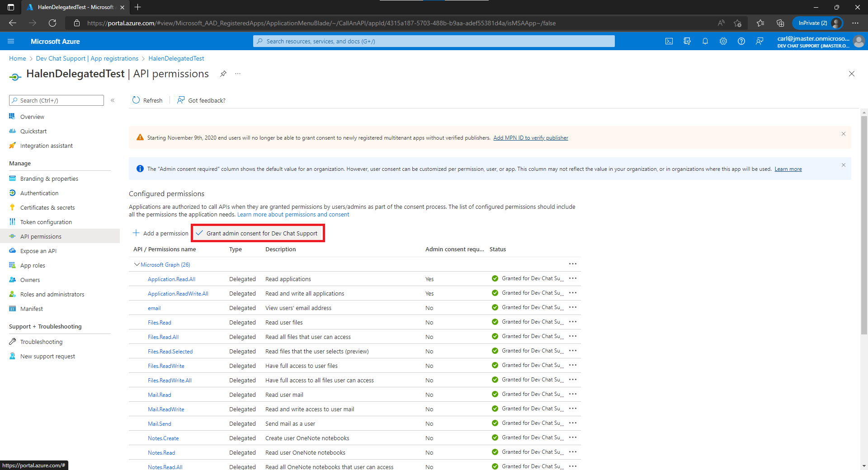Open Cloud Shell from the top bar
The width and height of the screenshot is (868, 470).
click(x=669, y=41)
